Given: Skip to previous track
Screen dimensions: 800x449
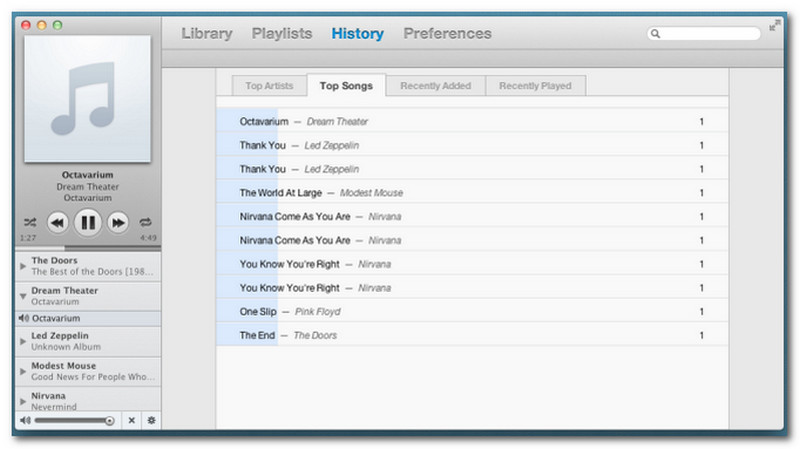Looking at the screenshot, I should click(x=58, y=223).
